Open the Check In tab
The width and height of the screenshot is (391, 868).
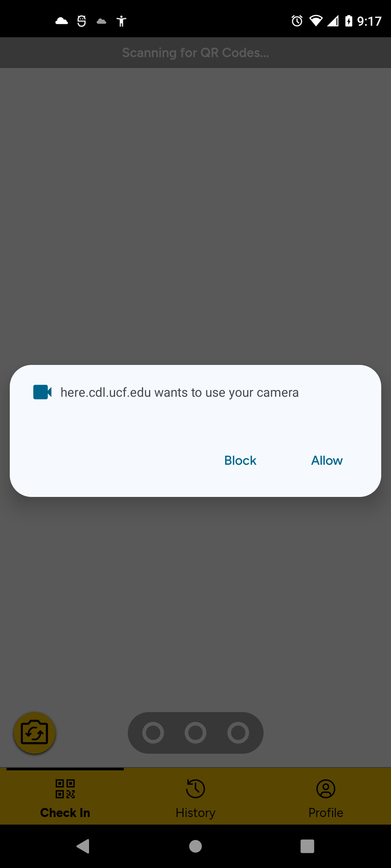(x=65, y=796)
